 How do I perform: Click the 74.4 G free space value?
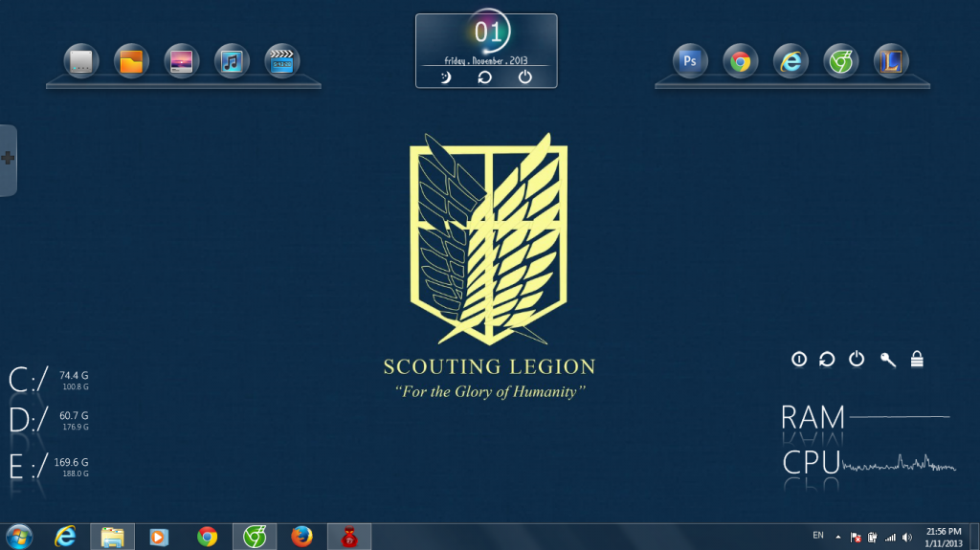click(x=74, y=376)
